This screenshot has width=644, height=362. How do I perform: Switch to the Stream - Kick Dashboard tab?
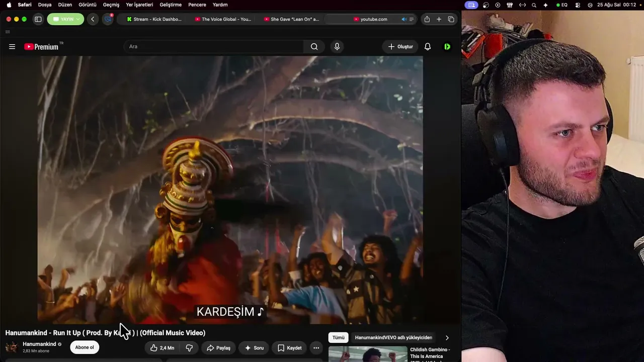[154, 19]
